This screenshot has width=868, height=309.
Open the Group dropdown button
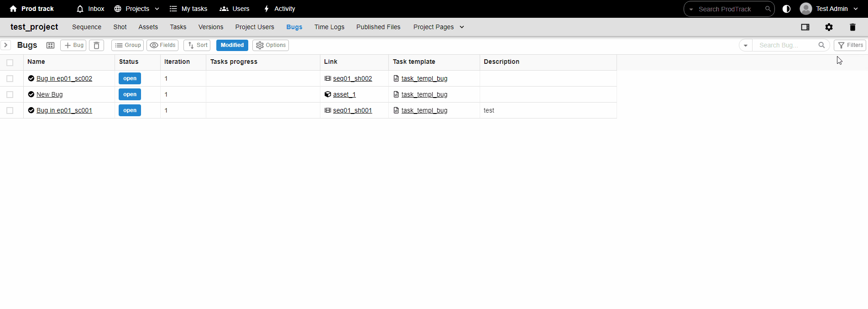point(127,45)
